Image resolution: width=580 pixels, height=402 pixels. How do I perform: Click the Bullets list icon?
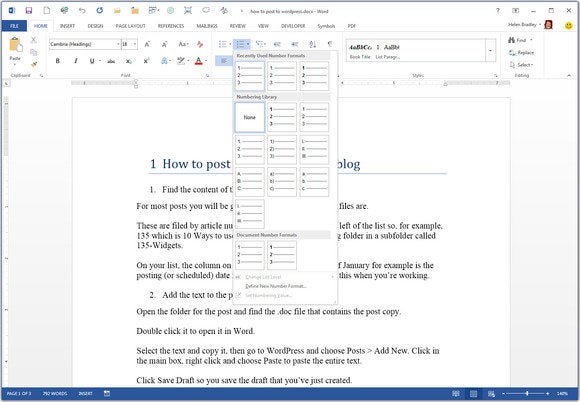click(x=222, y=44)
